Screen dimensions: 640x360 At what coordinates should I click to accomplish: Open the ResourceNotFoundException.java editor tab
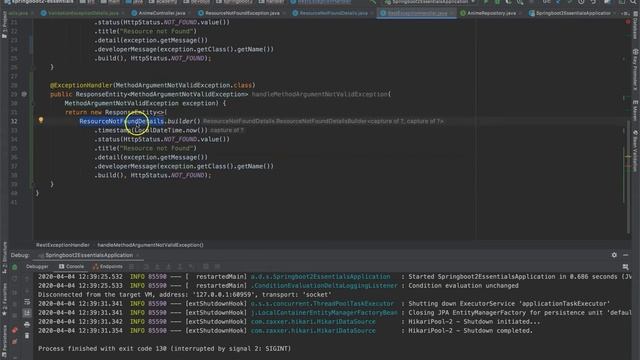(239, 13)
